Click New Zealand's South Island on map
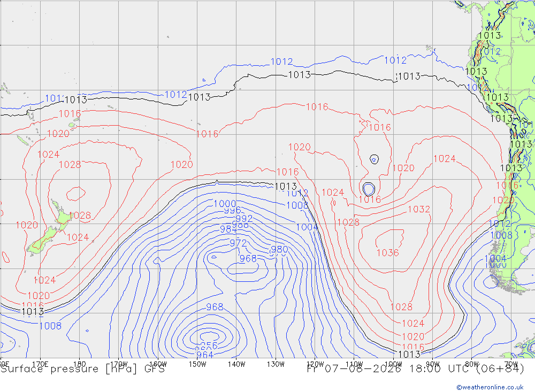 tap(43, 241)
